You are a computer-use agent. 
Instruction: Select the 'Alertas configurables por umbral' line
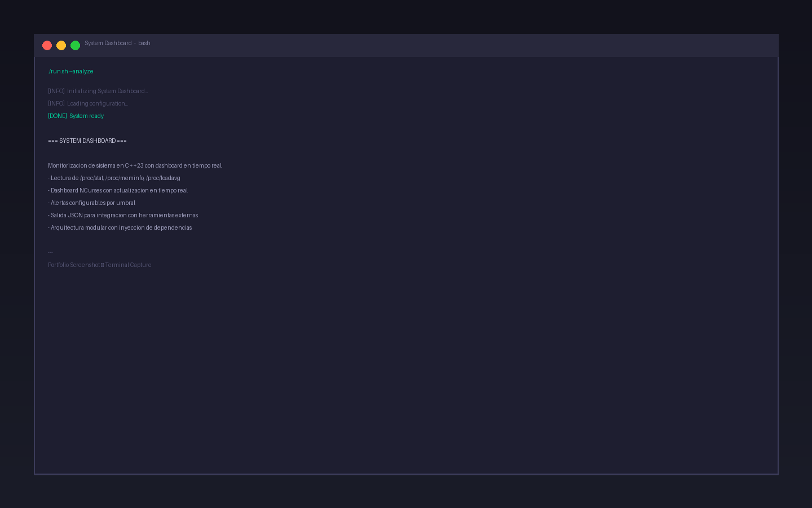tap(91, 203)
